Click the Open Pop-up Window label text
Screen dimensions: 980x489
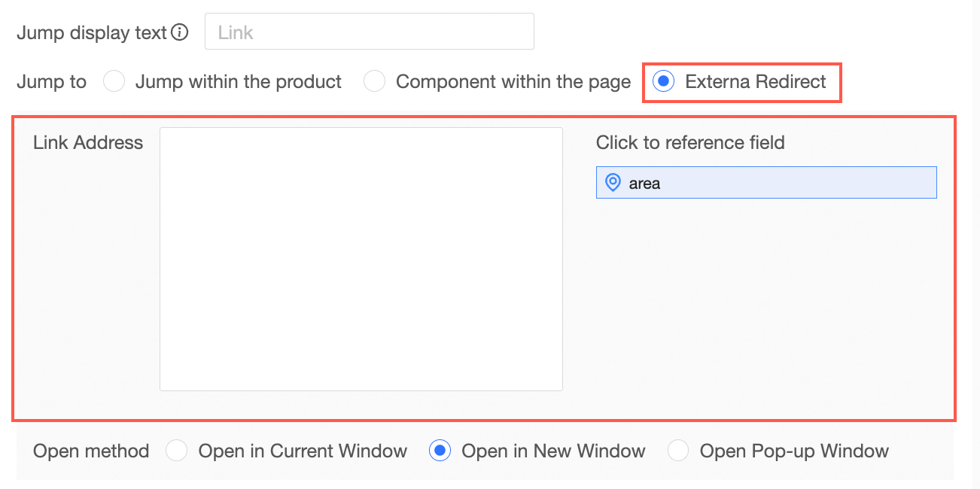coord(794,451)
